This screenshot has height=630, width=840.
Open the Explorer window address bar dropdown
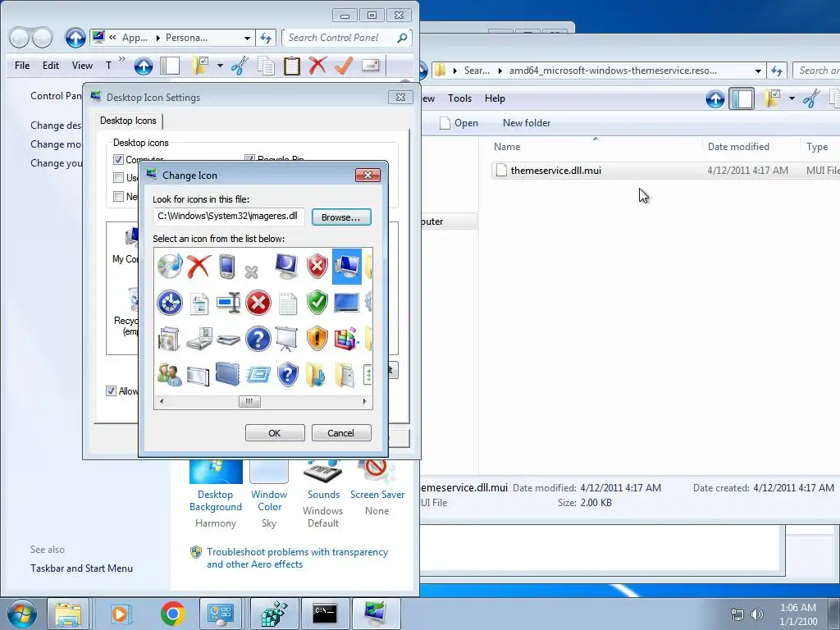[759, 71]
